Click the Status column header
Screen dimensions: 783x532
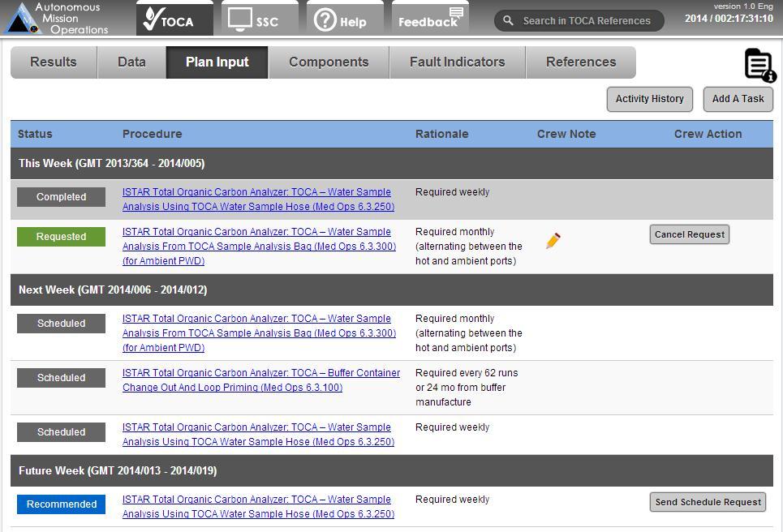(x=35, y=134)
